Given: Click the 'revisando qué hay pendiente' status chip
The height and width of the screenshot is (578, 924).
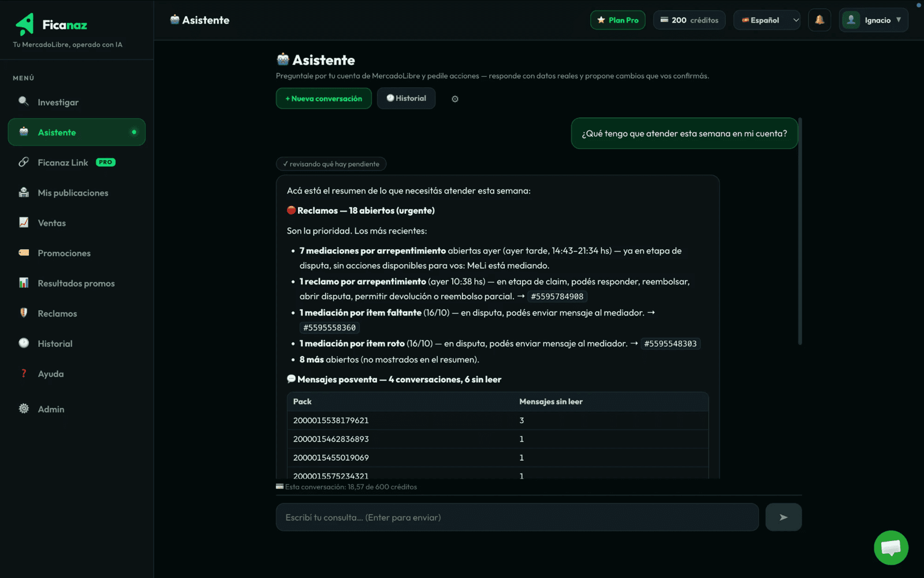Looking at the screenshot, I should 331,164.
